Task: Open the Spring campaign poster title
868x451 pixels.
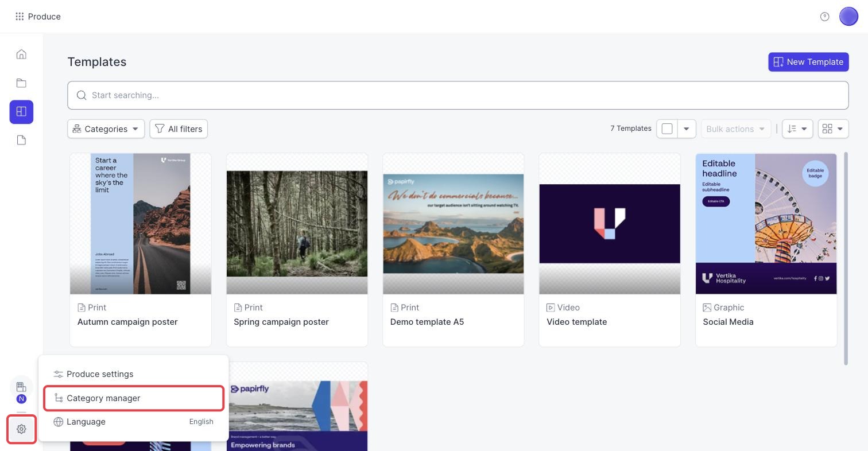Action: pos(281,322)
